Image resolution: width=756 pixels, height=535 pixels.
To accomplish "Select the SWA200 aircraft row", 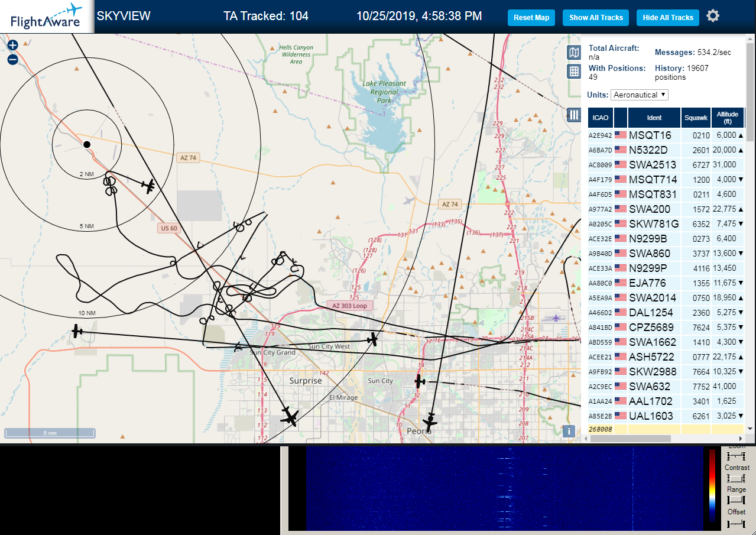I will 666,209.
